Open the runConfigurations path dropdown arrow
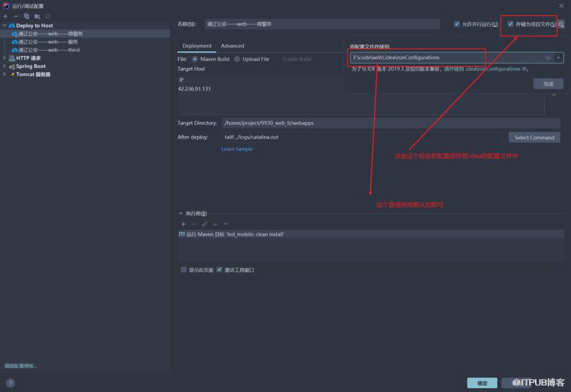The width and height of the screenshot is (571, 392). click(558, 58)
